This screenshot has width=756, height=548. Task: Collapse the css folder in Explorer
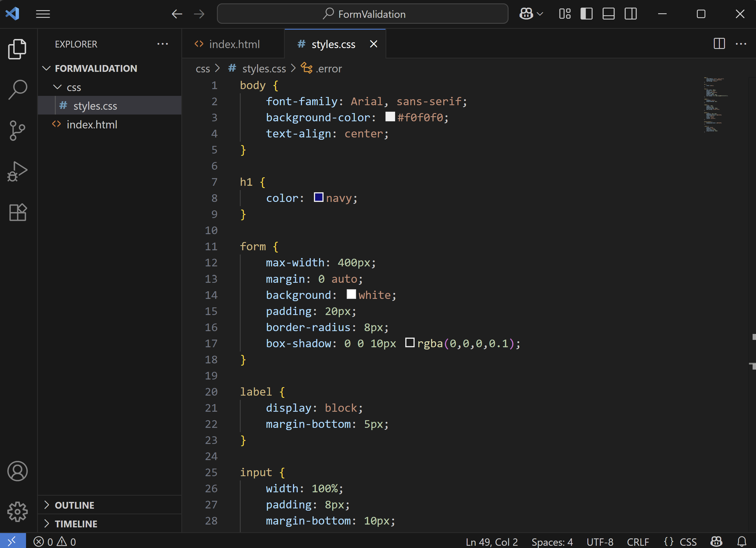57,87
